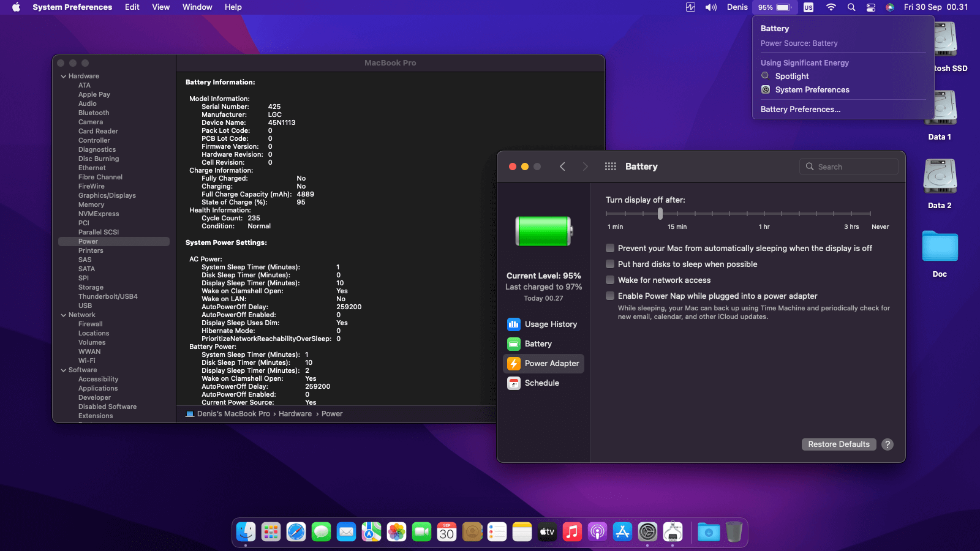This screenshot has height=551, width=980.
Task: Open the View menu
Action: [x=161, y=7]
